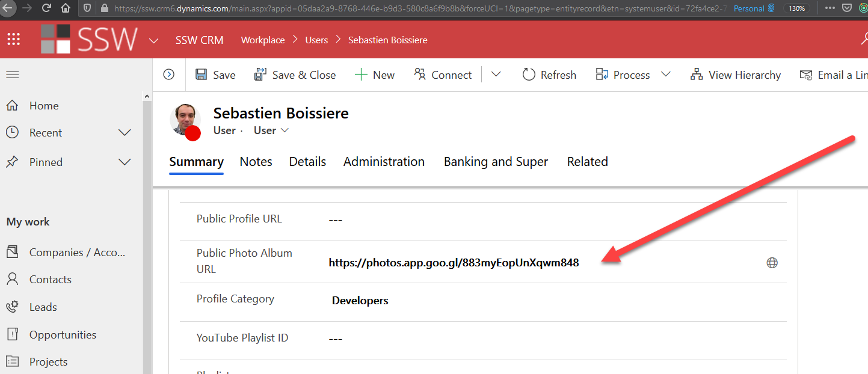
Task: Open the globe icon beside Photo Album URL
Action: pos(772,262)
